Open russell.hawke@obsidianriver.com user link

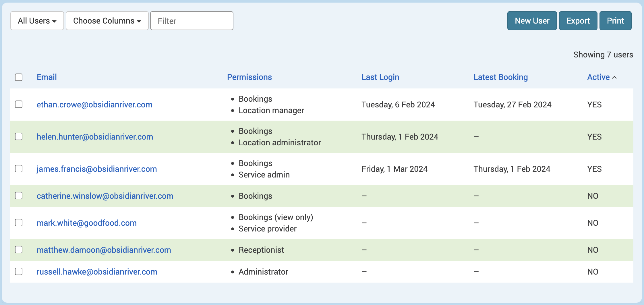[x=97, y=272]
